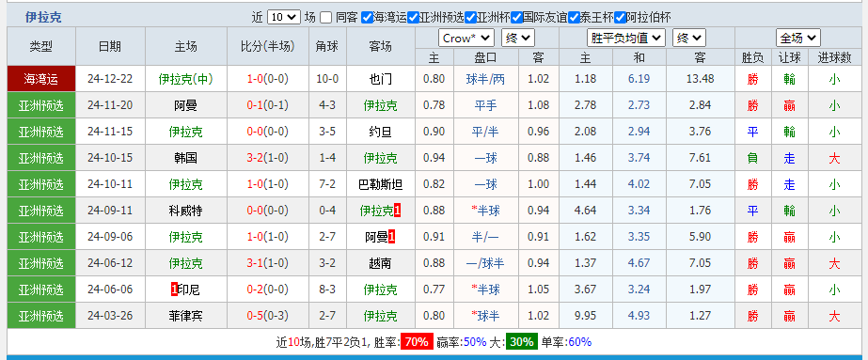Click the 半/一 handicap cell
Screen dimensions: 868x360
tap(485, 237)
